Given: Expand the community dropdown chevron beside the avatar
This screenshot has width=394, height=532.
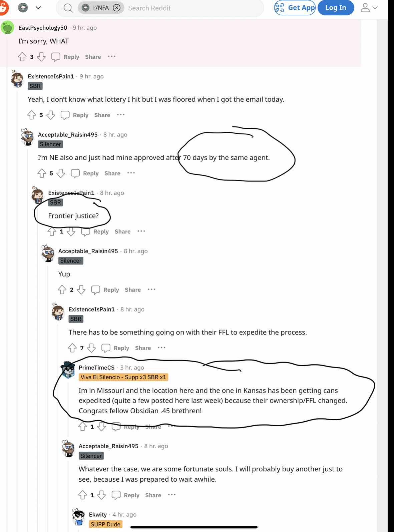Looking at the screenshot, I should tap(38, 8).
